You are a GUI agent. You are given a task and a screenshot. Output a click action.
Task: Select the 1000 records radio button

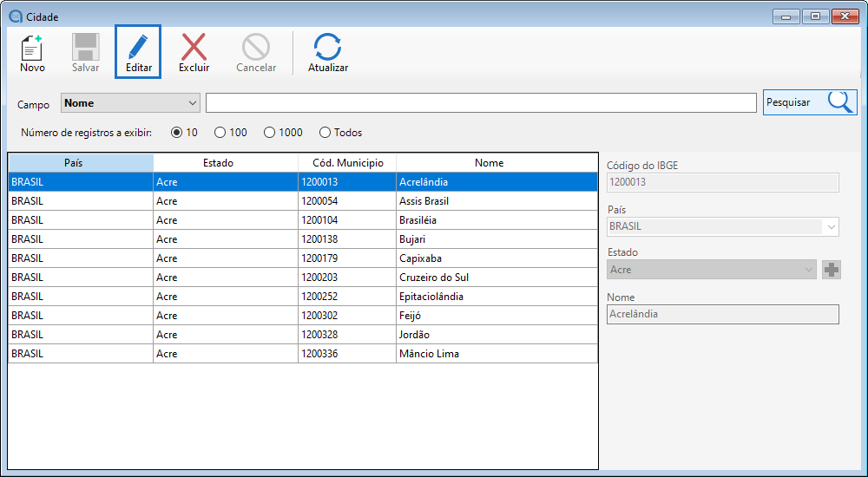click(x=270, y=133)
